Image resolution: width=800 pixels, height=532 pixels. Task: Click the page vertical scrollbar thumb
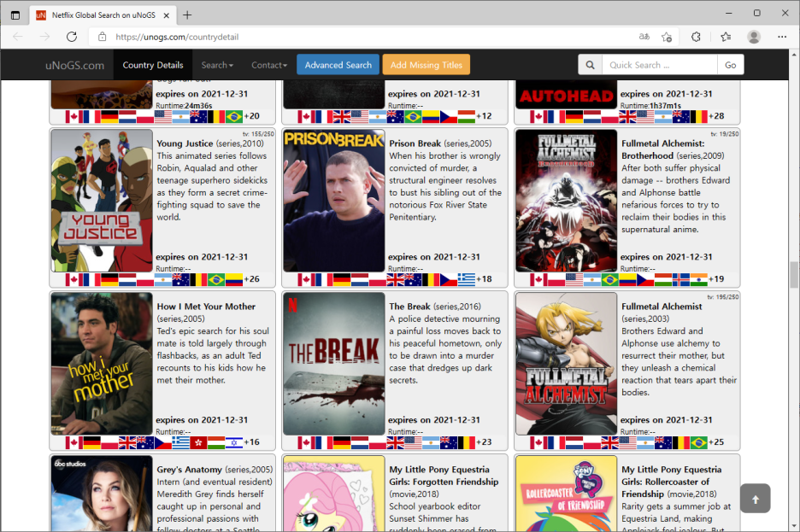point(794,274)
